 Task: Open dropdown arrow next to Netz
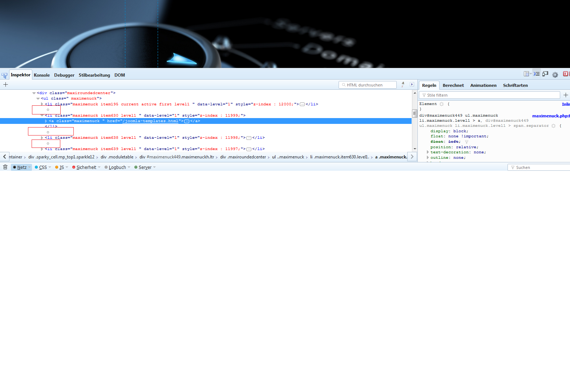pyautogui.click(x=29, y=167)
